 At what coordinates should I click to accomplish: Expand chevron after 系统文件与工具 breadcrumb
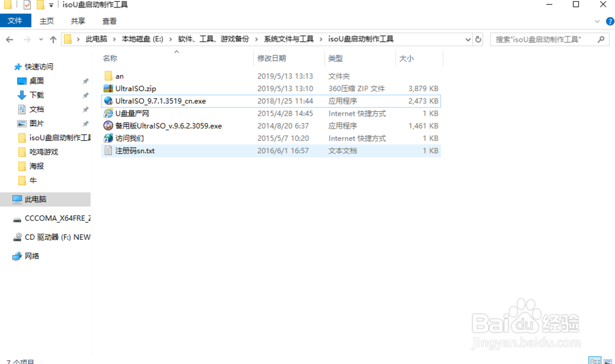coord(321,39)
